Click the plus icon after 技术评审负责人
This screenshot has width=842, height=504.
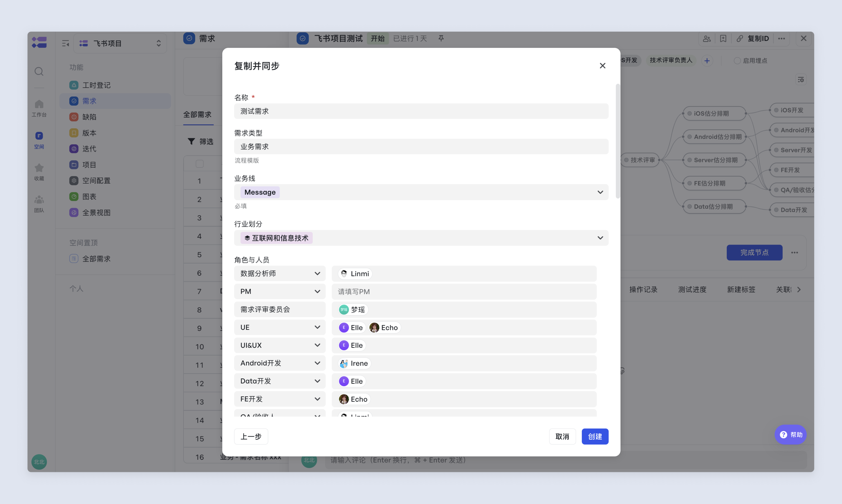[x=707, y=61]
